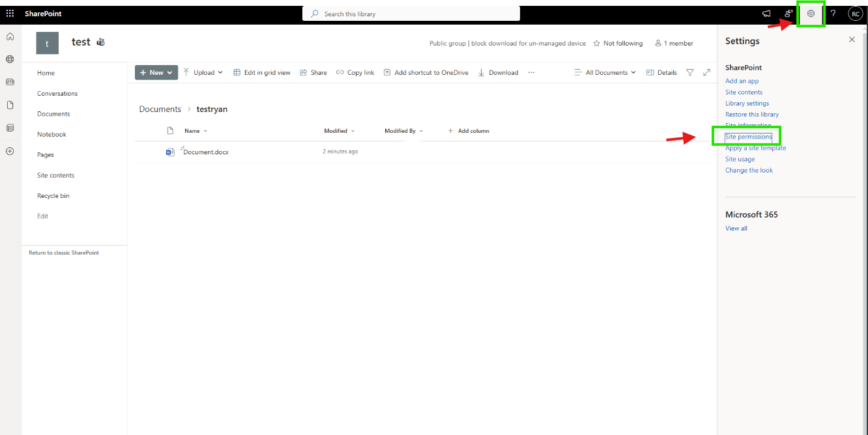Select Conversations in site navigation
The height and width of the screenshot is (435, 868).
(57, 94)
